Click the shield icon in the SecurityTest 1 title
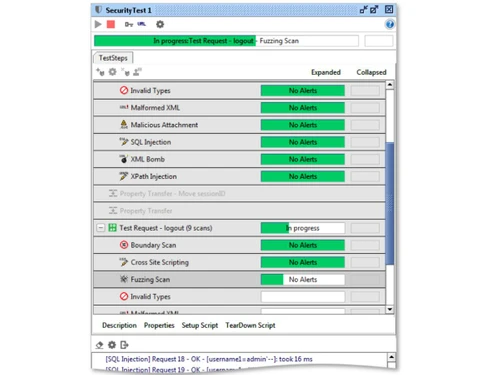 (x=98, y=10)
